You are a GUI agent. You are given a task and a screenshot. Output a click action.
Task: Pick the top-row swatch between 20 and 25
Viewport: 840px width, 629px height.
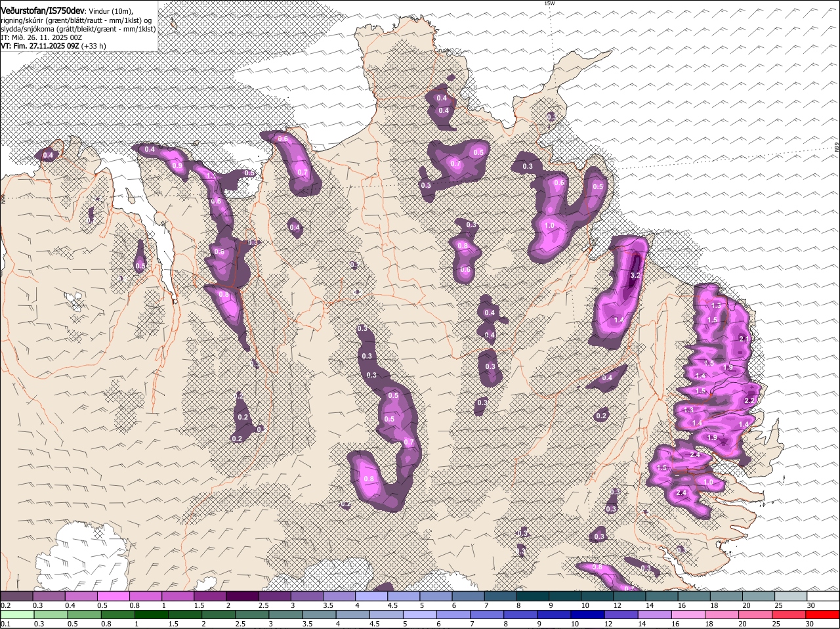[759, 596]
